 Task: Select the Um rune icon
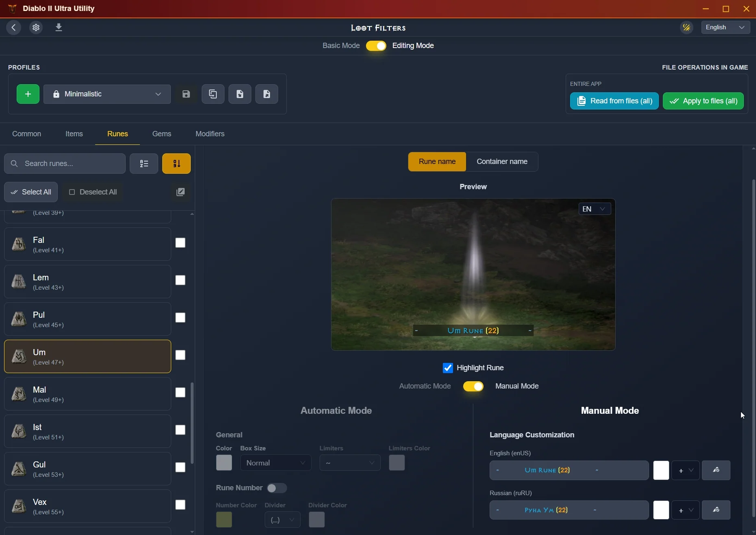pos(19,356)
